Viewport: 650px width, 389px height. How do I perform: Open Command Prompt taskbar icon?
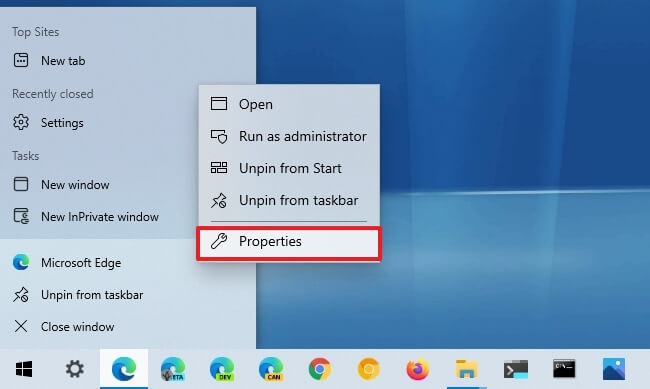coord(564,369)
